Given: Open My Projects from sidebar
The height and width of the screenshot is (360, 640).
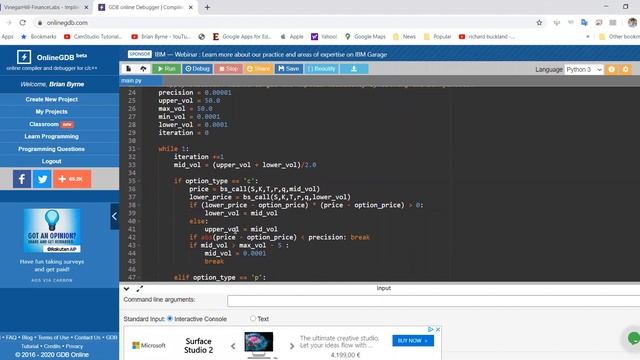Looking at the screenshot, I should coord(51,111).
